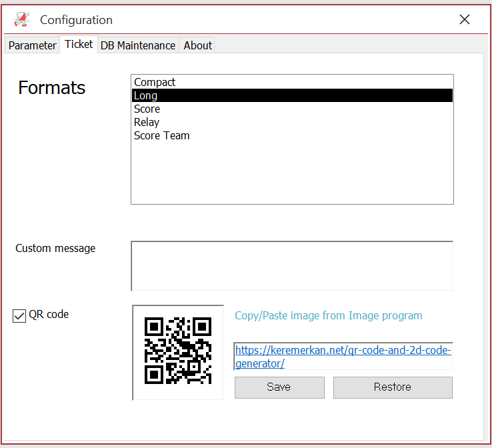Choose the Score Team format
Screen dimensions: 492x448
pos(292,135)
